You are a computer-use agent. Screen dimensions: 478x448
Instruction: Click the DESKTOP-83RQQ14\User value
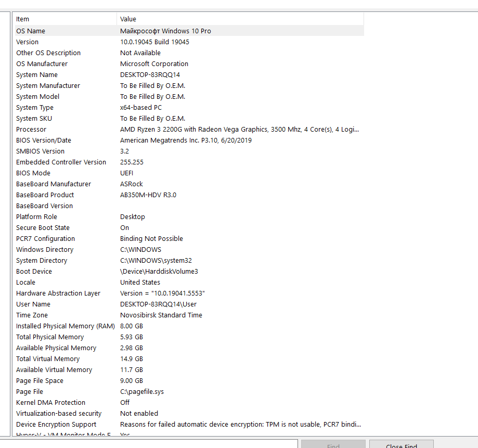click(x=158, y=304)
